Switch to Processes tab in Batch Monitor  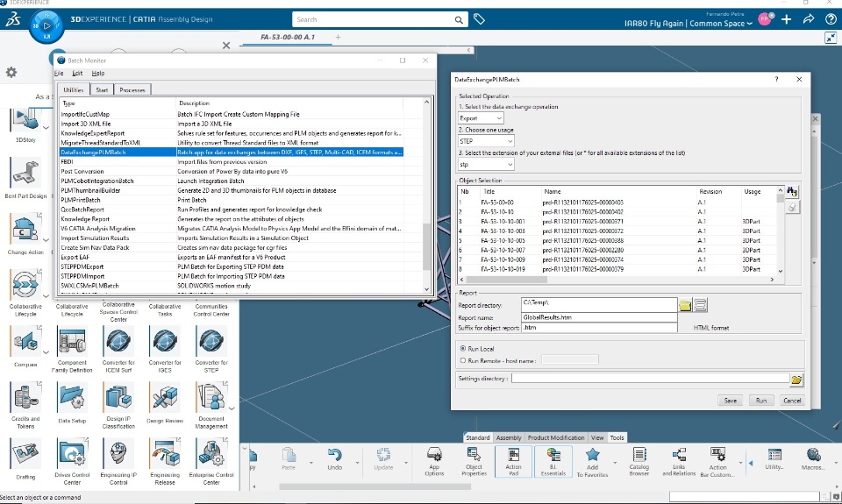pyautogui.click(x=132, y=89)
